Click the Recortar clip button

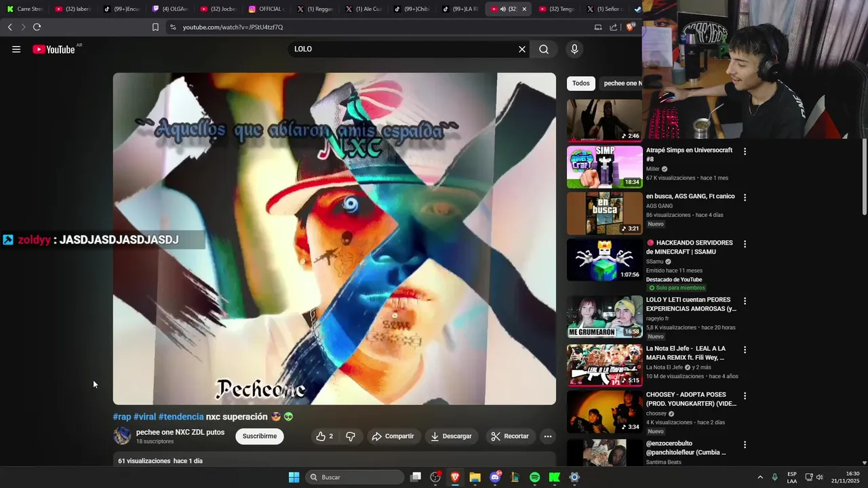click(x=510, y=436)
